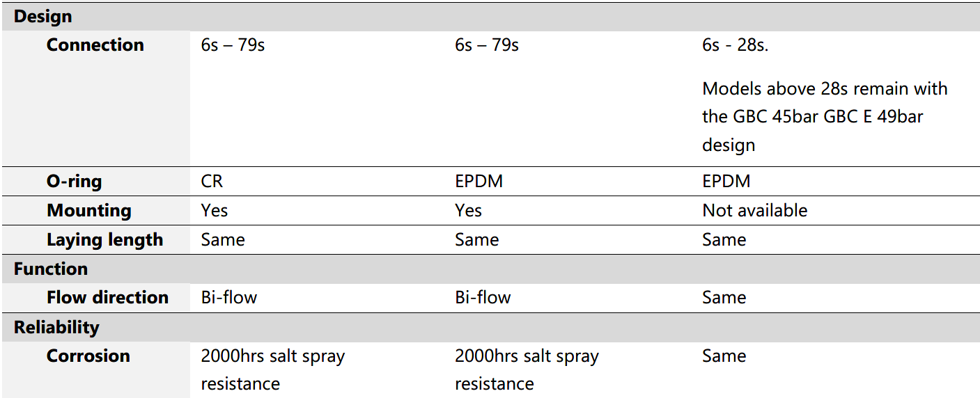Image resolution: width=980 pixels, height=398 pixels.
Task: Click "Same" in the Corrosion row
Action: pyautogui.click(x=724, y=356)
